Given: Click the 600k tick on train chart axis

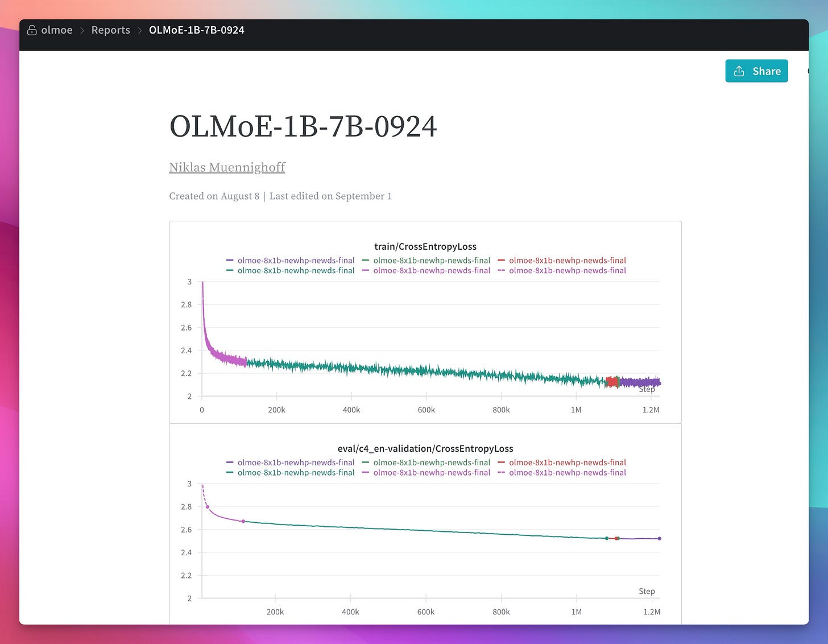Looking at the screenshot, I should (x=427, y=410).
